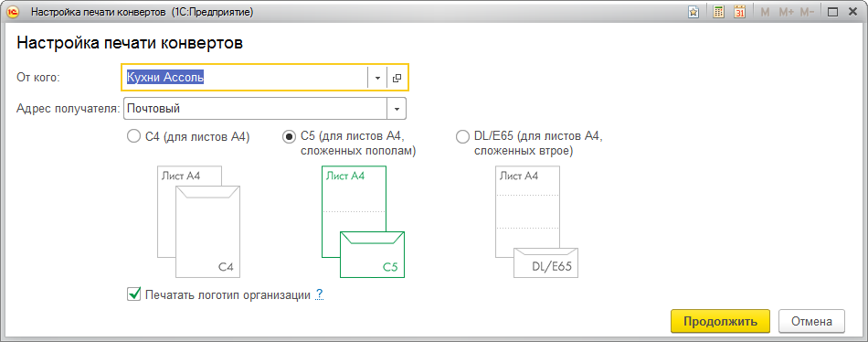
Task: Select the C5 envelope radio button
Action: tap(289, 136)
